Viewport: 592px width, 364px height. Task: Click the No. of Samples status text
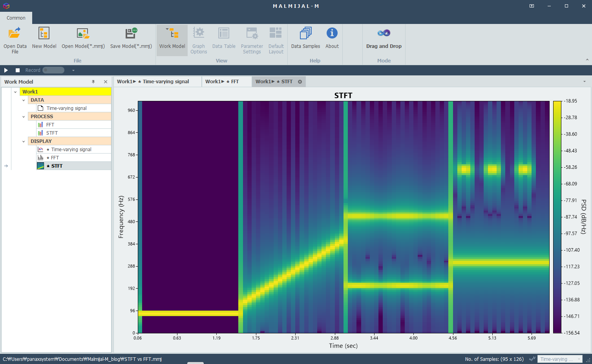coord(494,359)
